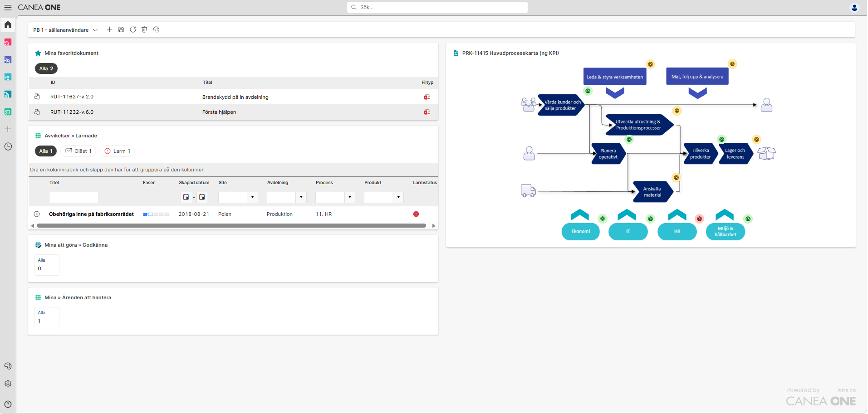This screenshot has width=868, height=414.
Task: Click the Titel filter input field
Action: (x=74, y=197)
